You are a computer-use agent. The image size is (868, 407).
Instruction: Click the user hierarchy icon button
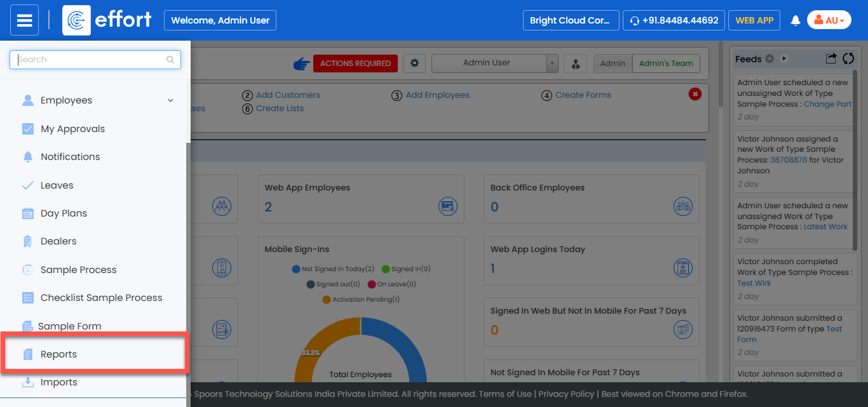tap(575, 63)
